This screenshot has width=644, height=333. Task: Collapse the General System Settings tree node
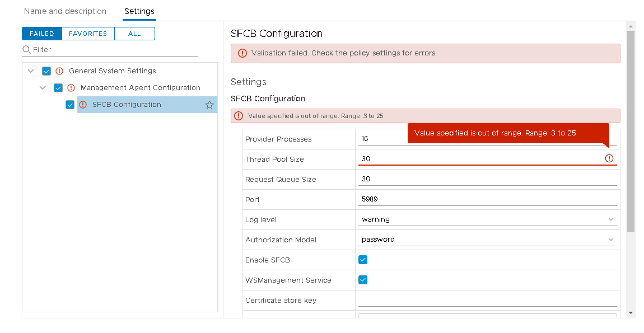[31, 71]
